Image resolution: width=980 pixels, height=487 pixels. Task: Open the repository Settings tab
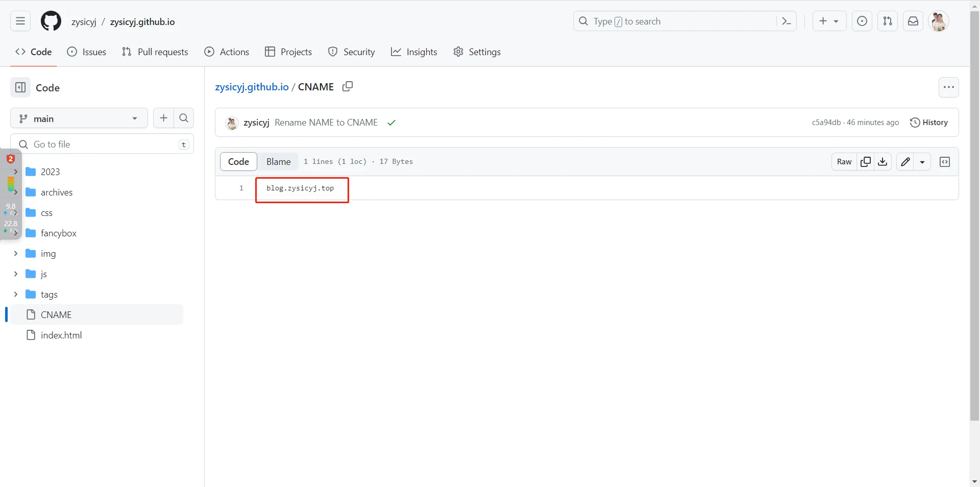tap(477, 52)
